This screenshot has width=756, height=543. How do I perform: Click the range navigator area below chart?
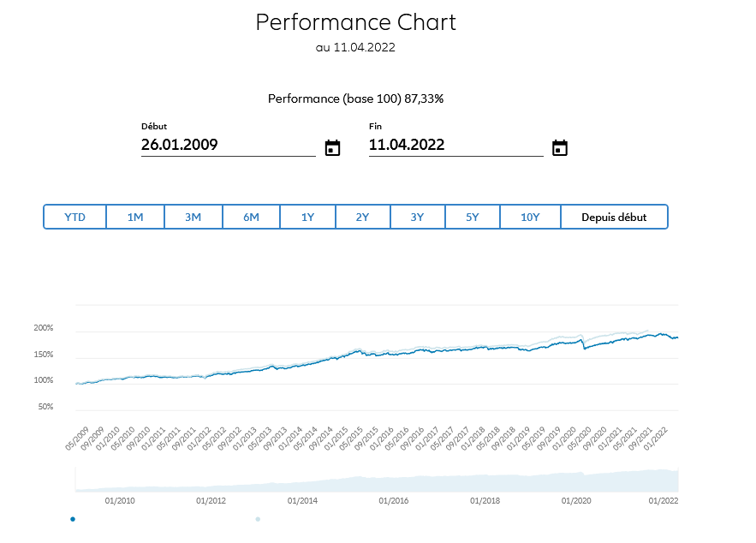(x=377, y=480)
